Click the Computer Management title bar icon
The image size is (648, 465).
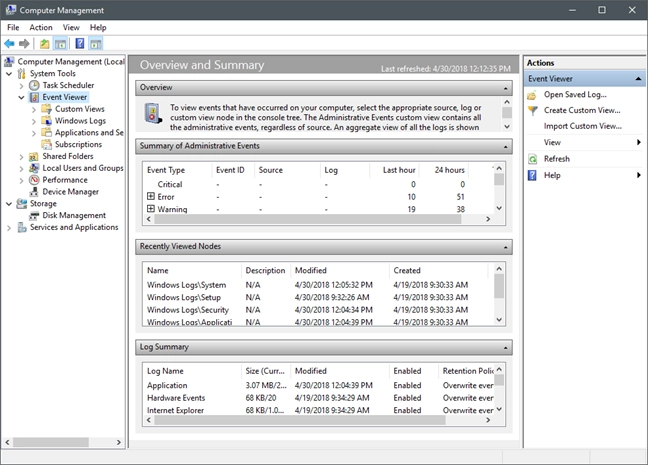click(x=11, y=10)
